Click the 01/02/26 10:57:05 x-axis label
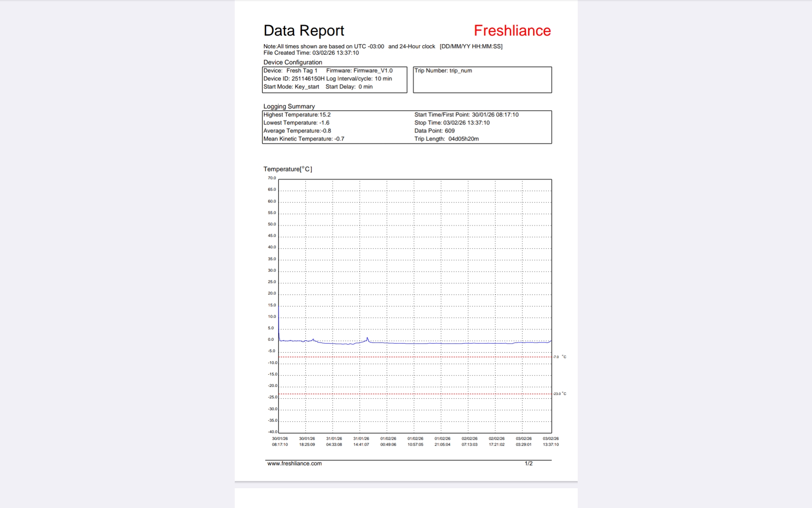 (x=415, y=442)
